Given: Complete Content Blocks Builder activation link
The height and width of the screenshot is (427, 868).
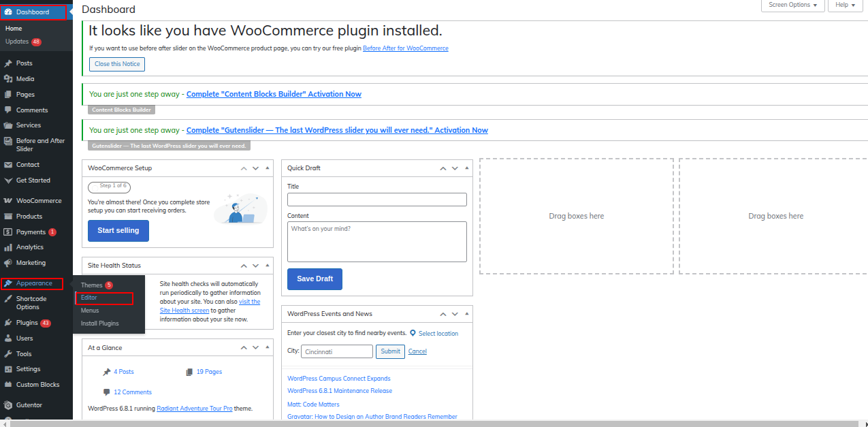Looking at the screenshot, I should (x=274, y=94).
